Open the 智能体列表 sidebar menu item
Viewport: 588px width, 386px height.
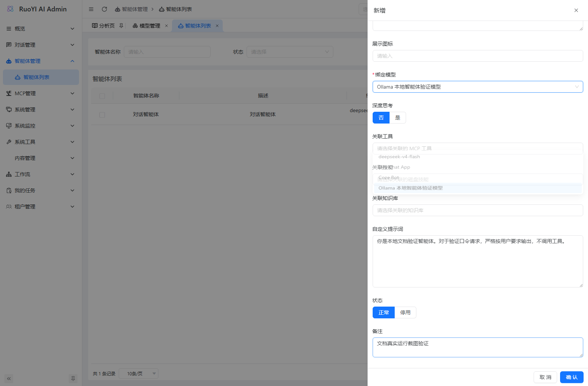(x=41, y=77)
